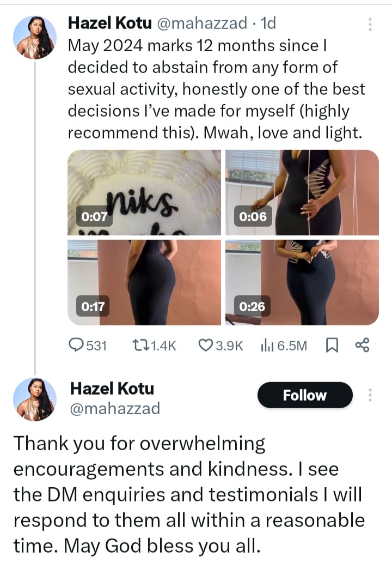The width and height of the screenshot is (392, 563).
Task: Open view analytics icon showing 6.5M
Action: (x=267, y=345)
